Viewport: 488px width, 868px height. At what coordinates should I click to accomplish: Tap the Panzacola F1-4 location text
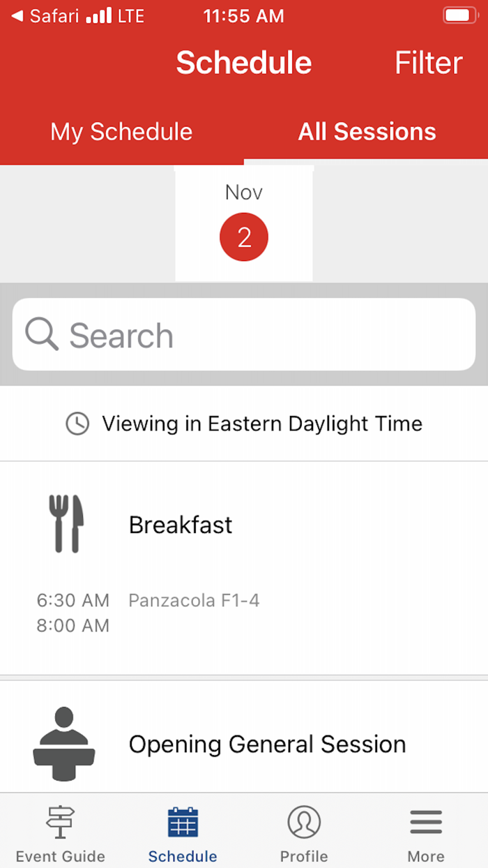pos(194,600)
